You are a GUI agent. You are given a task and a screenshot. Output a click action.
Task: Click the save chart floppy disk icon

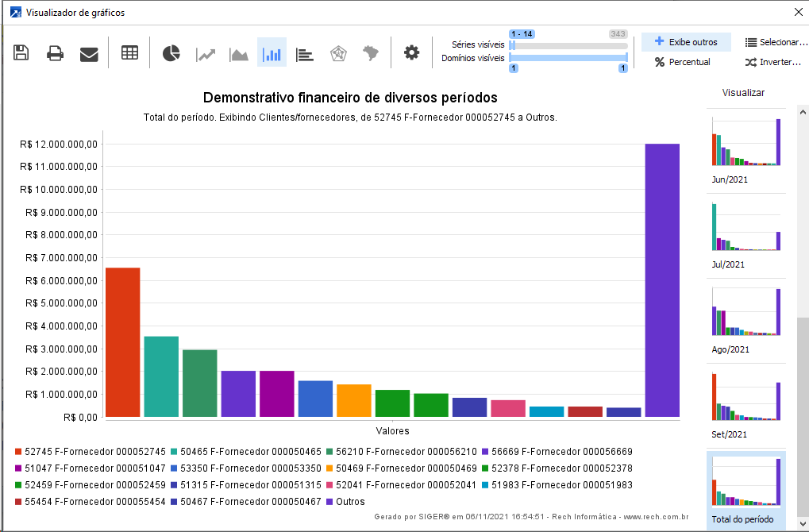click(x=21, y=53)
